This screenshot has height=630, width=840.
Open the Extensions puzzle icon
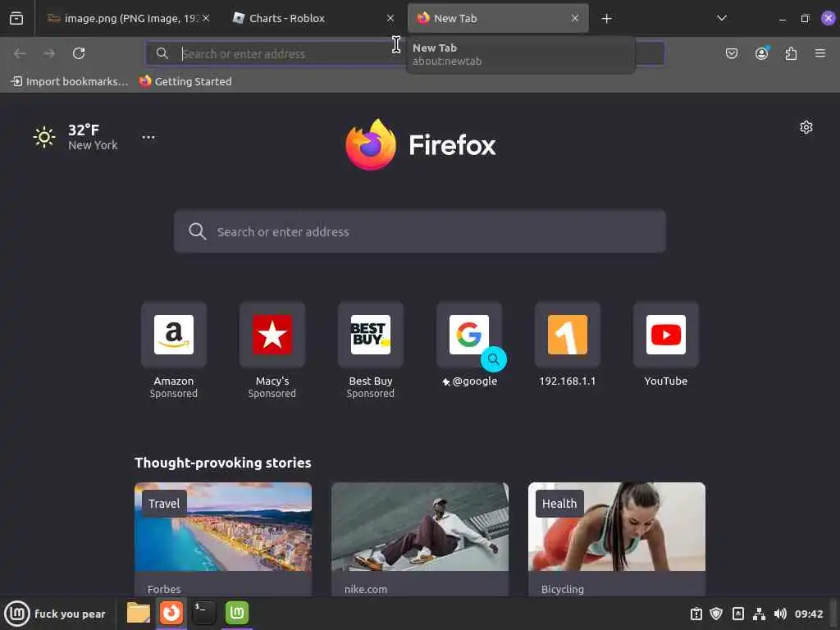(791, 53)
